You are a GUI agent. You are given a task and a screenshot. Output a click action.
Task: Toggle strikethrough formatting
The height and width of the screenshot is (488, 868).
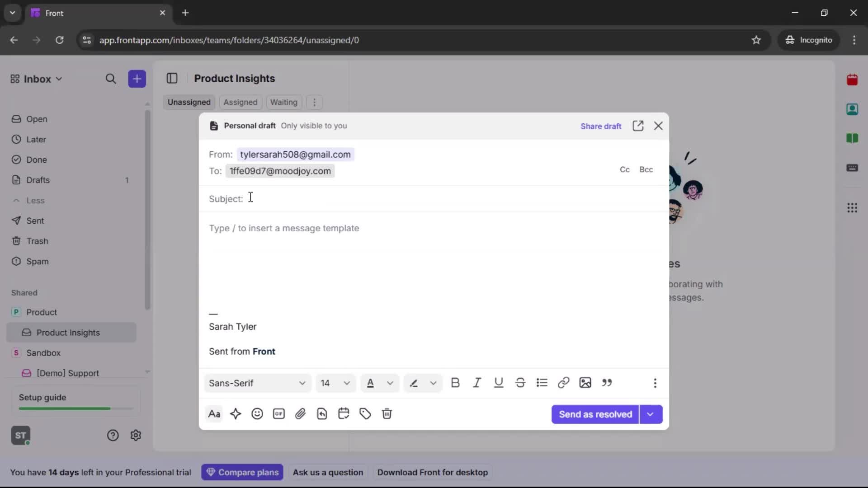(x=520, y=383)
